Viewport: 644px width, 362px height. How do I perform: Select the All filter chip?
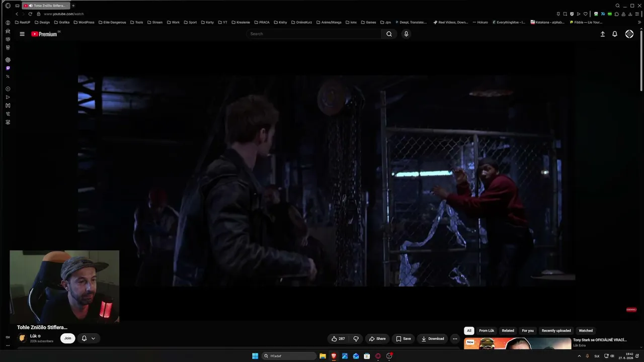point(469,331)
